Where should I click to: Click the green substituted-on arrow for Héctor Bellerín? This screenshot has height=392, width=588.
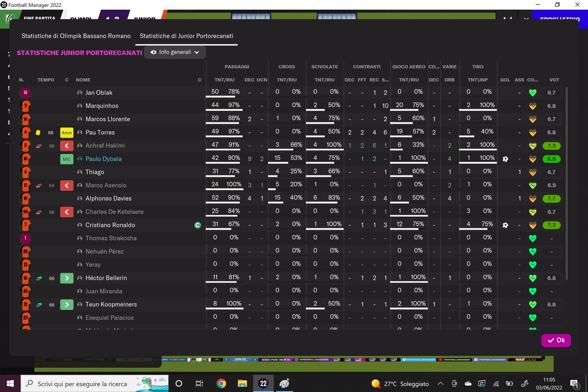(x=67, y=278)
